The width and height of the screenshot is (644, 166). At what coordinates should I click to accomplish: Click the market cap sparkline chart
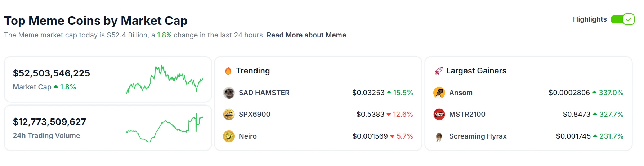164,79
